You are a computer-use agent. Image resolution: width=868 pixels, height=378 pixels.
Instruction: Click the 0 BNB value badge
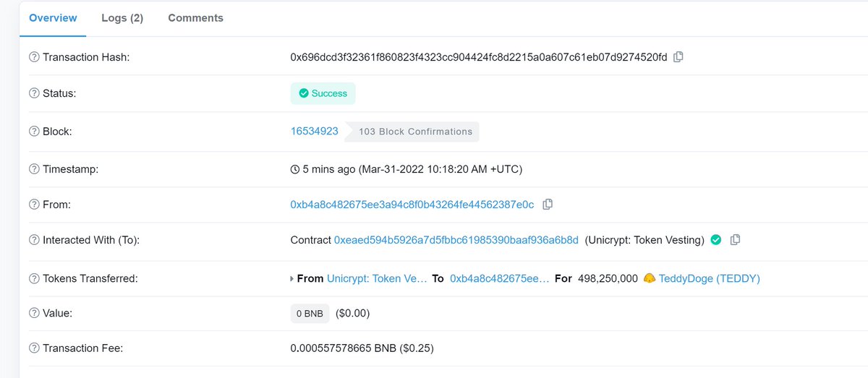310,314
